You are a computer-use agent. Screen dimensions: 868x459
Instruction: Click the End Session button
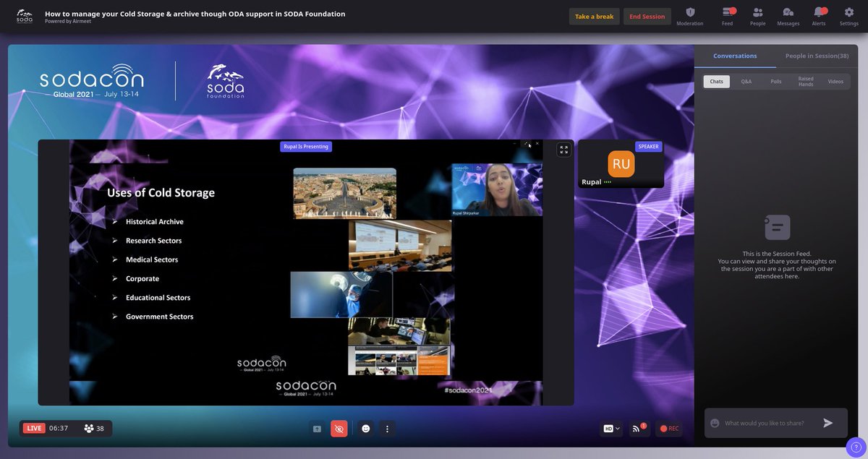647,17
